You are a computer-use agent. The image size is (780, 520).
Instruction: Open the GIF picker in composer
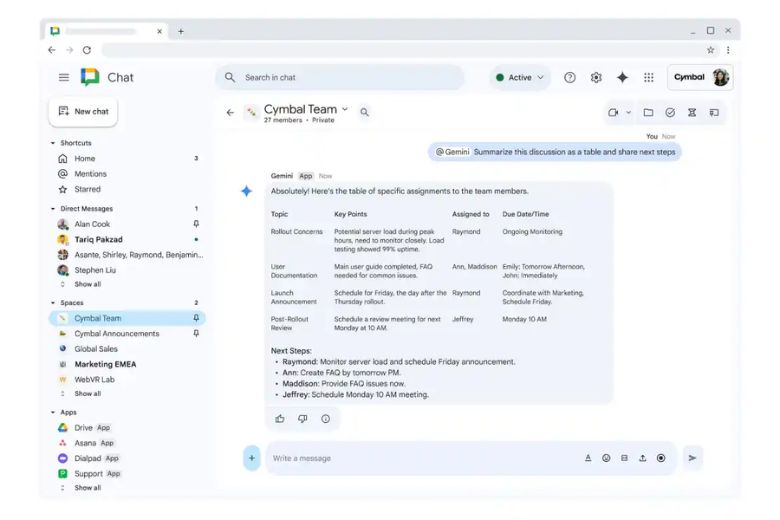tap(624, 458)
